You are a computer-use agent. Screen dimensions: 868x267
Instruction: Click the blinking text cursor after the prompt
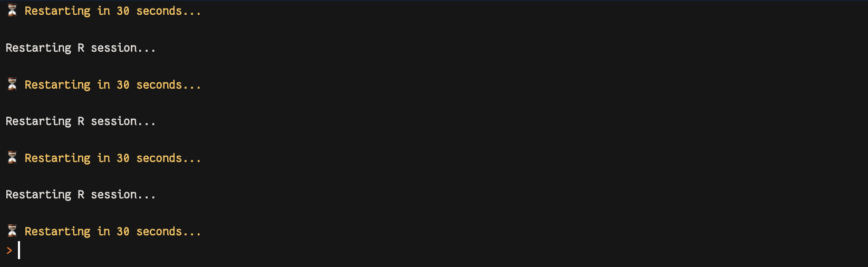pyautogui.click(x=19, y=251)
